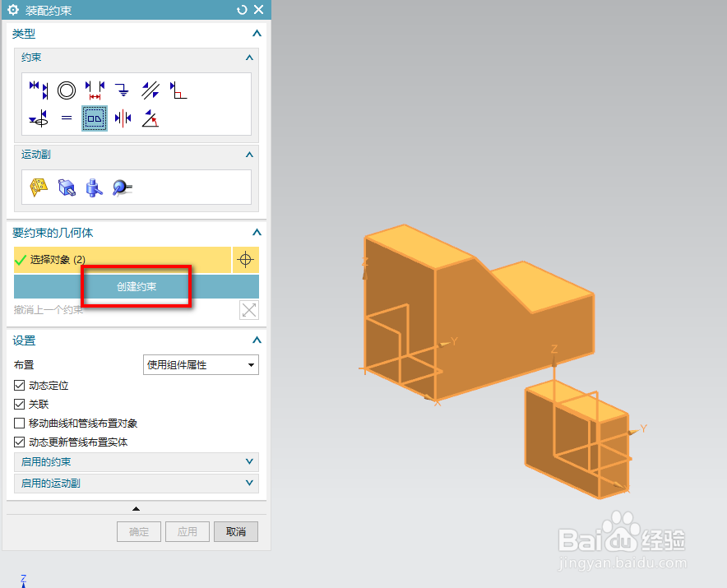Select the Center constraint icon
Screen dimensions: 727x588
pos(123,118)
